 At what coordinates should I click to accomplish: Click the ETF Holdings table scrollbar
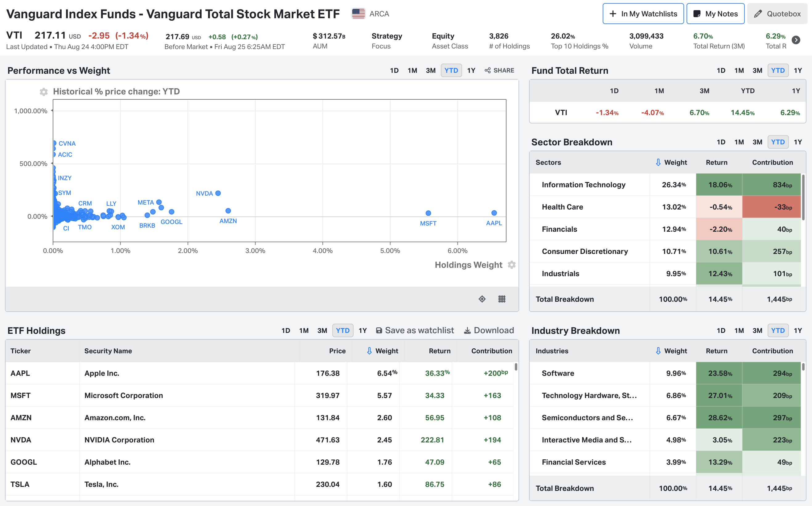coord(516,367)
